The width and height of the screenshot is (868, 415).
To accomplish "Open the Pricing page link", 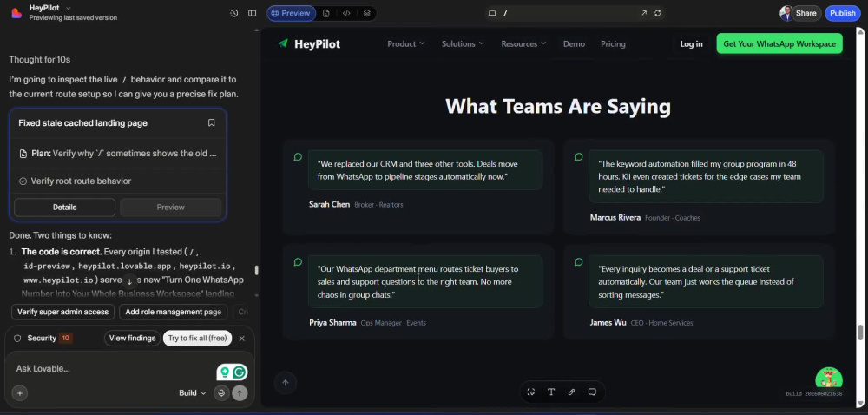I will [x=613, y=43].
